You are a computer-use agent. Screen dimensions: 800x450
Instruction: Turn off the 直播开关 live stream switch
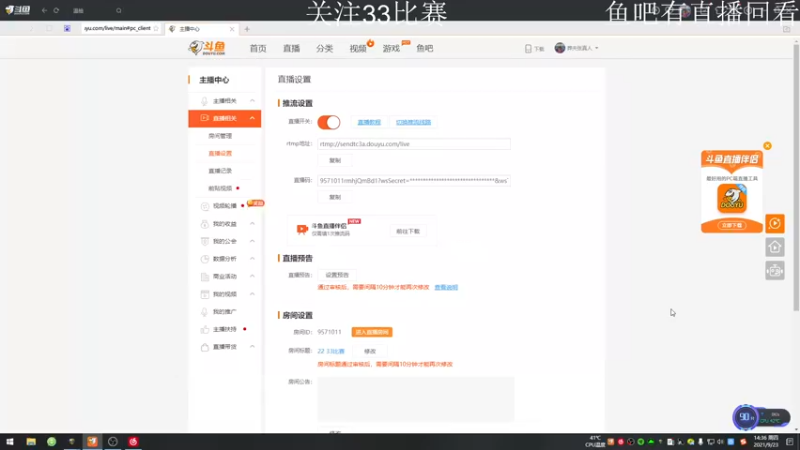(329, 122)
